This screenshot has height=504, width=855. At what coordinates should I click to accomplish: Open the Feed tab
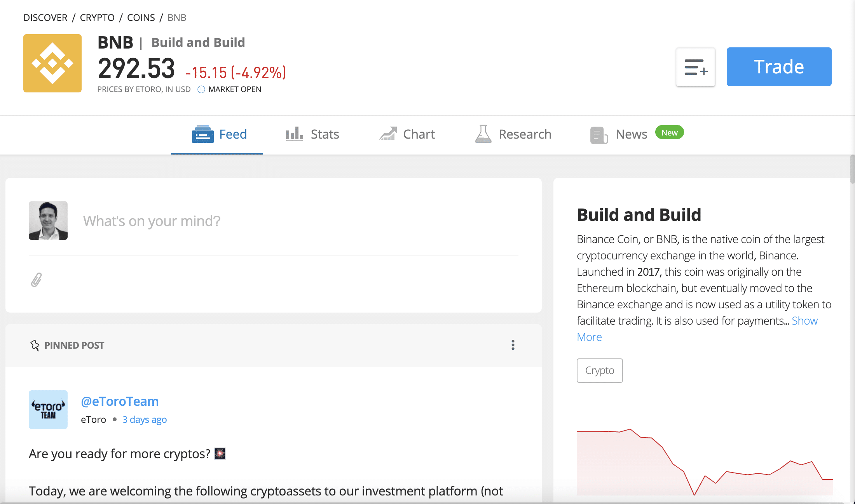click(217, 134)
